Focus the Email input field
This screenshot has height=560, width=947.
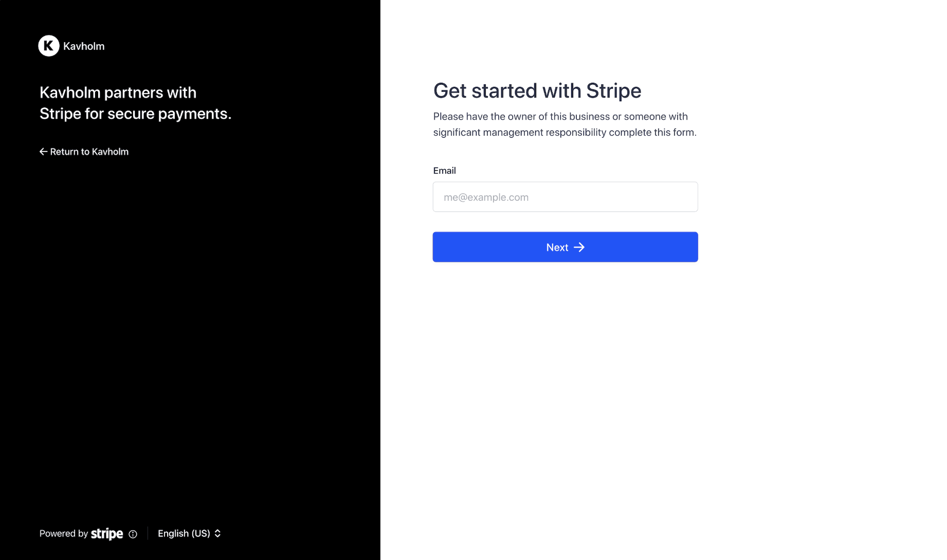[x=565, y=197]
